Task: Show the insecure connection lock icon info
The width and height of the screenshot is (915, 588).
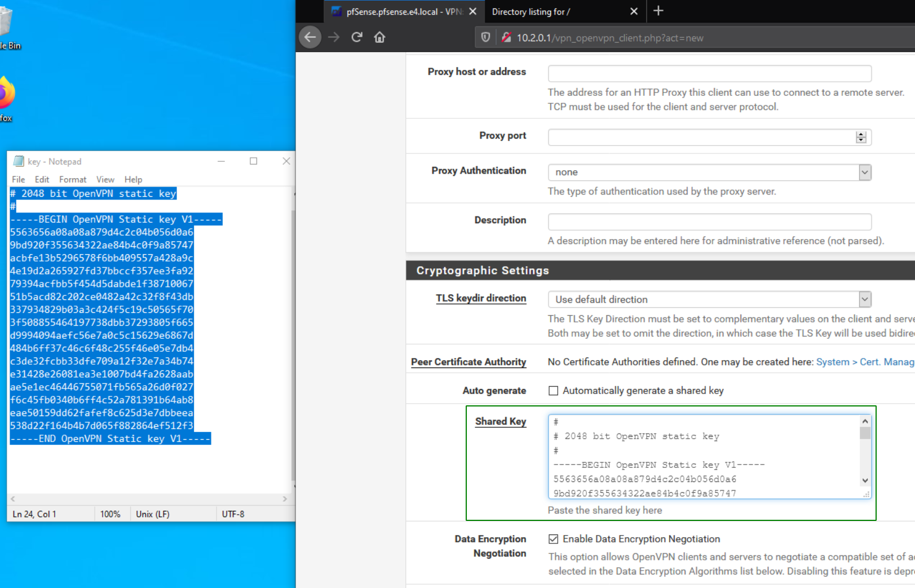Action: coord(506,38)
